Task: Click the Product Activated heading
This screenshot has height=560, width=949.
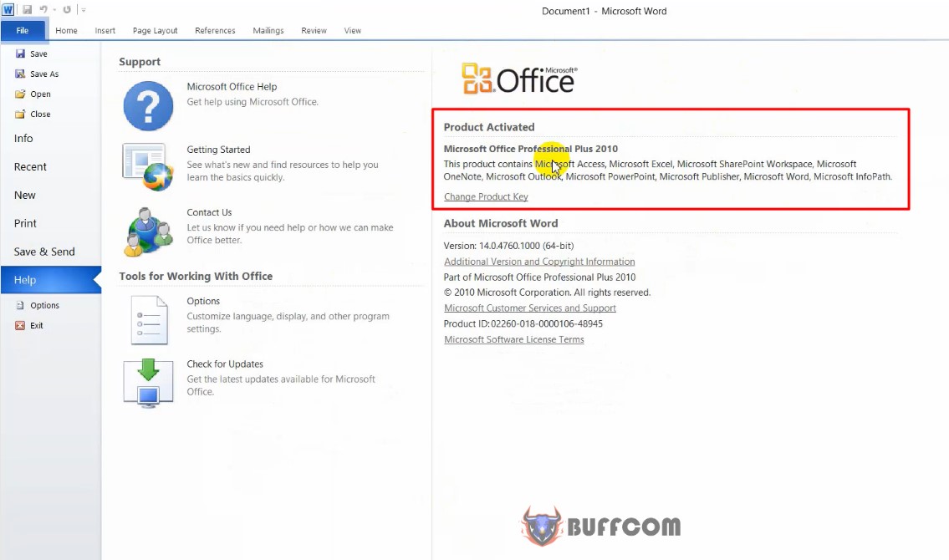Action: click(x=489, y=127)
